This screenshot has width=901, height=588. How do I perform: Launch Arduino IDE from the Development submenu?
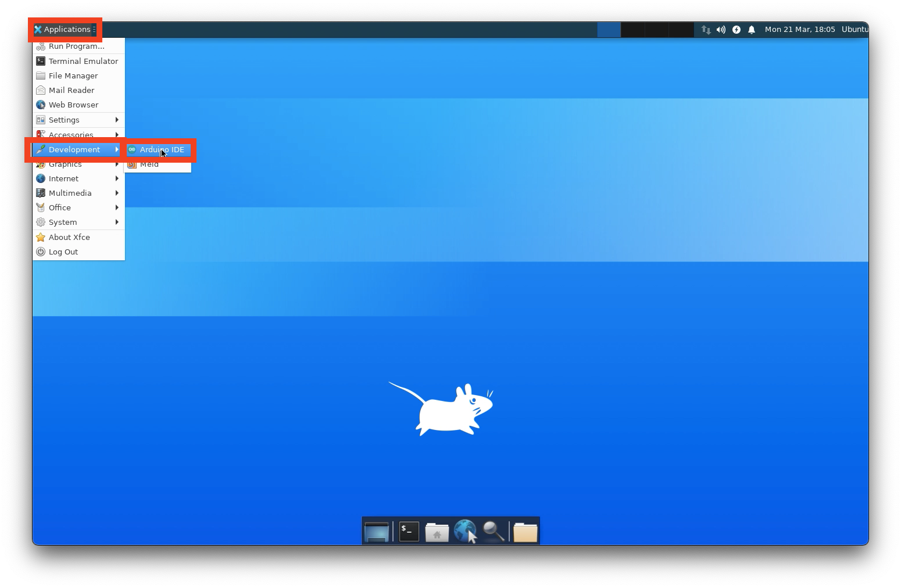(x=163, y=149)
